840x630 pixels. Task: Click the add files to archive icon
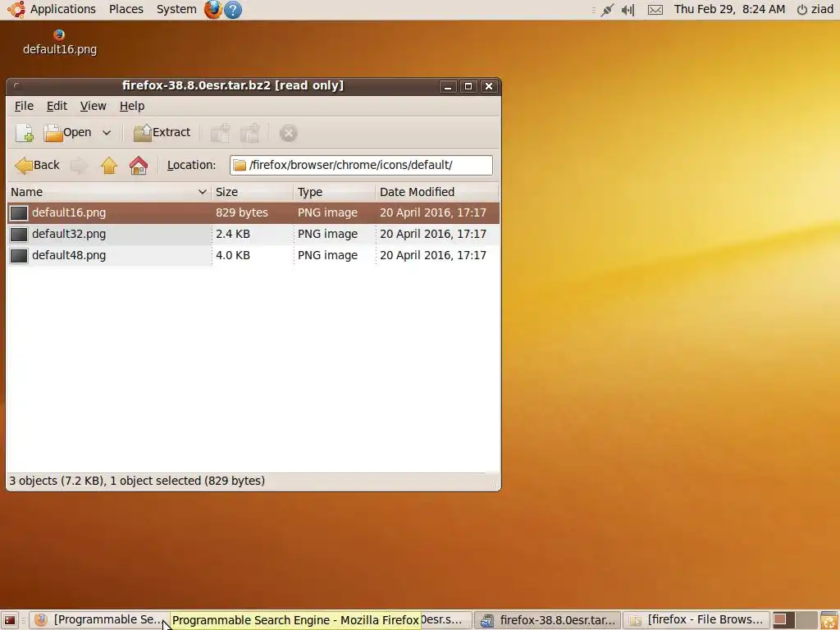[220, 133]
